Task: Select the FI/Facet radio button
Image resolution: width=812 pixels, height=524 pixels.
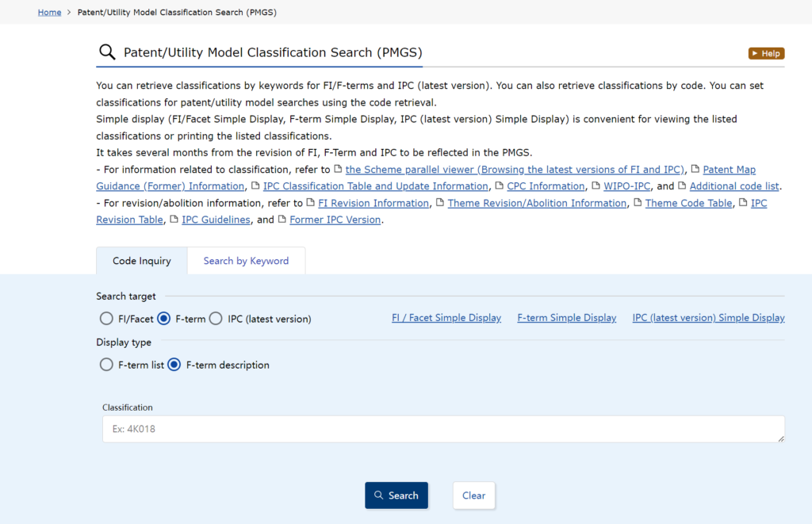Action: (106, 319)
